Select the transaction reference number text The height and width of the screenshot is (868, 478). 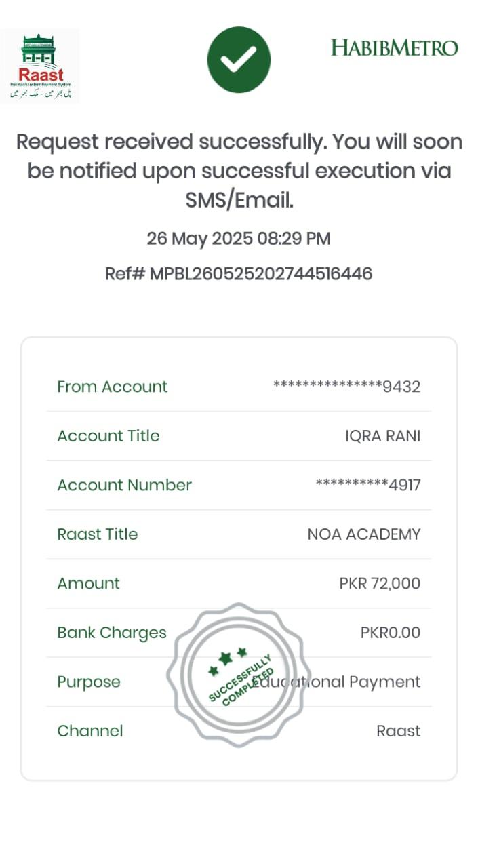(239, 274)
